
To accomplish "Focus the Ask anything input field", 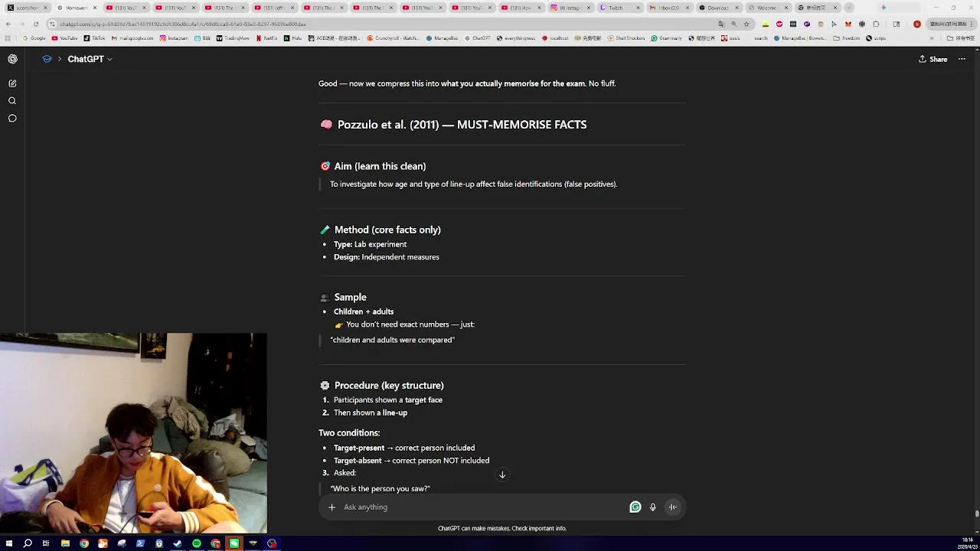I will [x=482, y=507].
